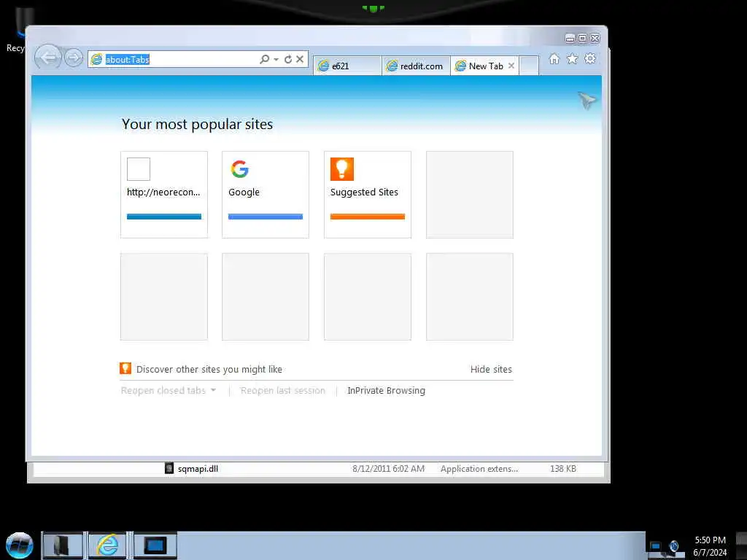This screenshot has height=560, width=747.
Task: Click the 5:50 PM taskbar clock
Action: [x=710, y=540]
